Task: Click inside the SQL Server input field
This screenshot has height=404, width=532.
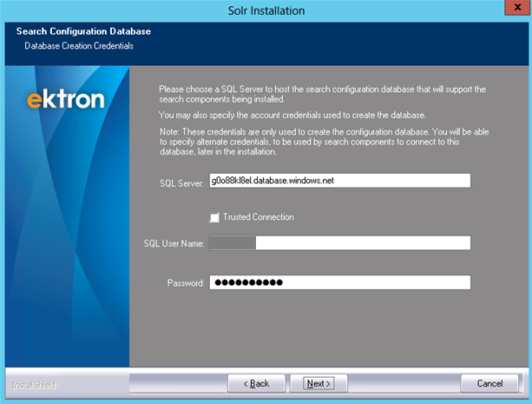Action: click(x=339, y=181)
